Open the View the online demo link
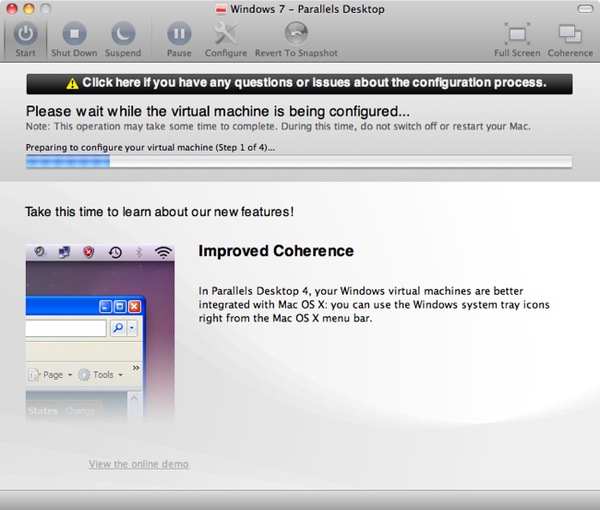 [x=139, y=464]
